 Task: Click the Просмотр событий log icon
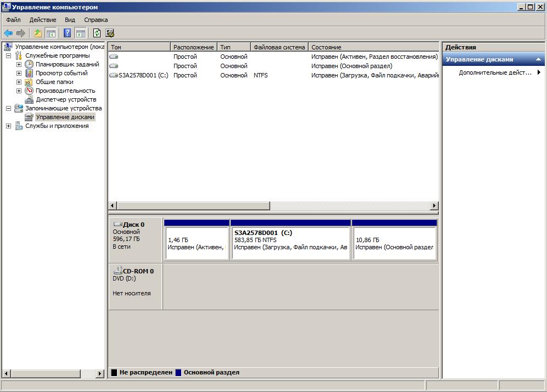29,73
